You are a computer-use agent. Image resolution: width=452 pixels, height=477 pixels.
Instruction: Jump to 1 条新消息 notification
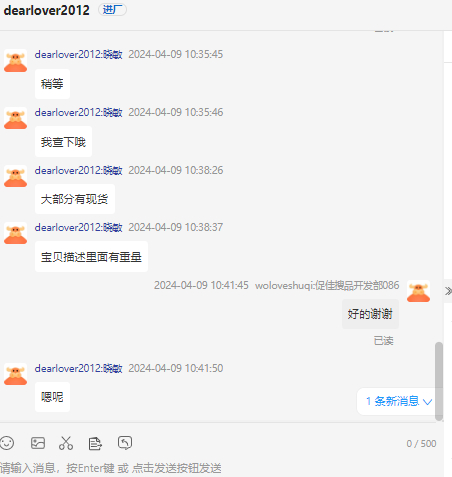(399, 401)
